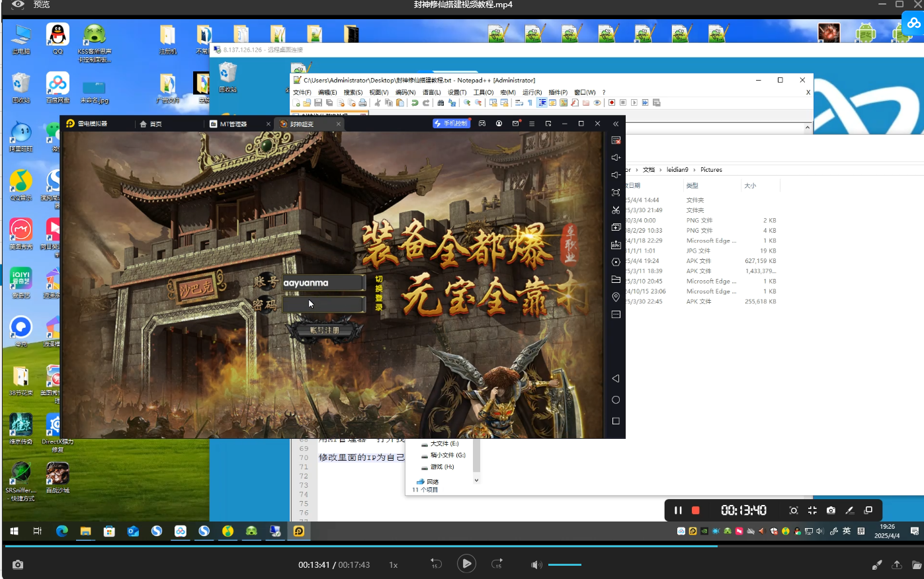Open the folder icon in the player's bottom bar

916,564
